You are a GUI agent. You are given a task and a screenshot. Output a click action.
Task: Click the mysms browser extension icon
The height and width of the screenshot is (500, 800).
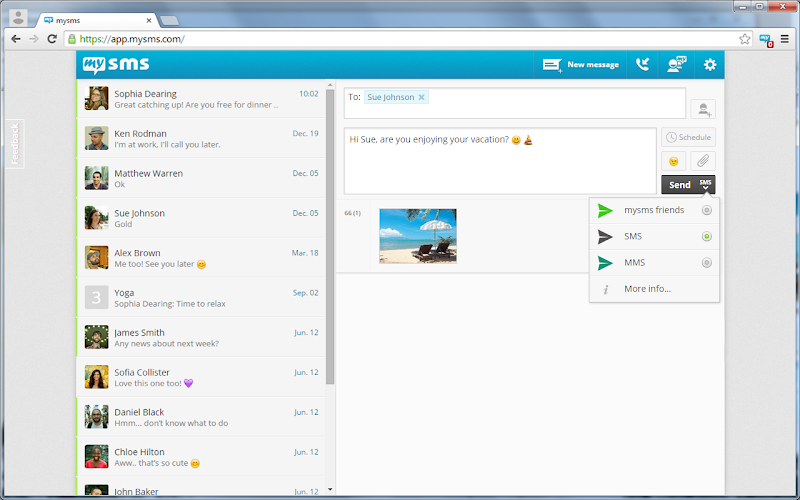point(766,40)
